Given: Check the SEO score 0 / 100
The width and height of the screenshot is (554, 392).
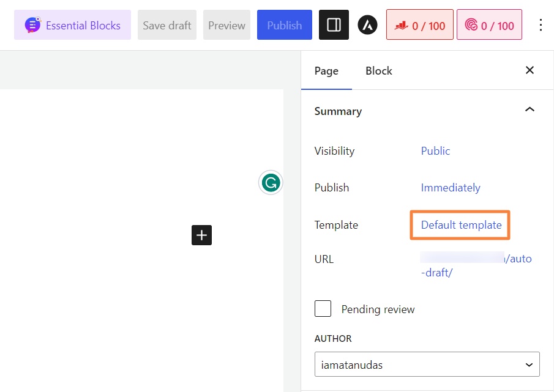Looking at the screenshot, I should 420,25.
